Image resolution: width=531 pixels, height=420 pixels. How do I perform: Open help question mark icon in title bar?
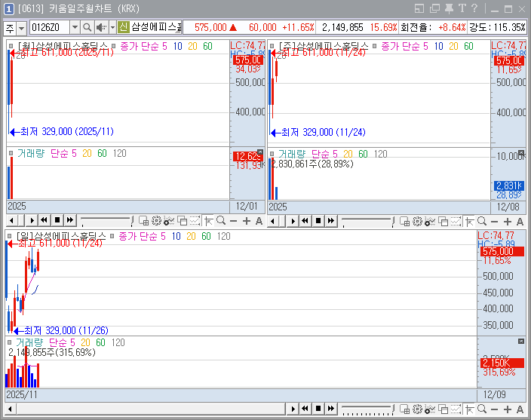coord(474,8)
